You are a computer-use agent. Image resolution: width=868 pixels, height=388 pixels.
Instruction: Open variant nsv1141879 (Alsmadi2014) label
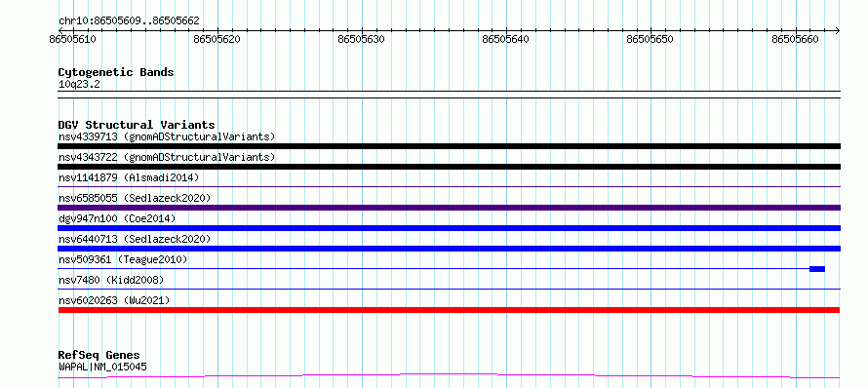[x=129, y=177]
